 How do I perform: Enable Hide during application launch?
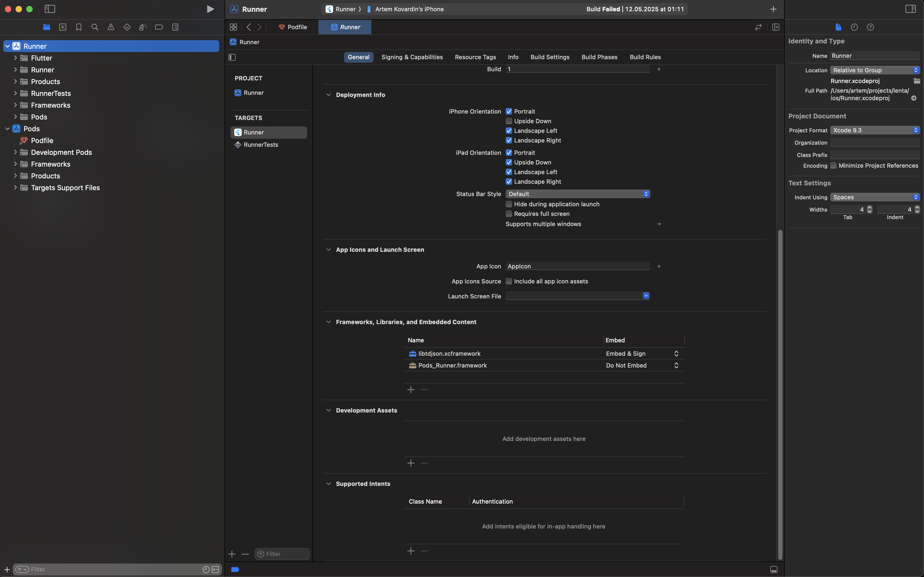pyautogui.click(x=509, y=204)
